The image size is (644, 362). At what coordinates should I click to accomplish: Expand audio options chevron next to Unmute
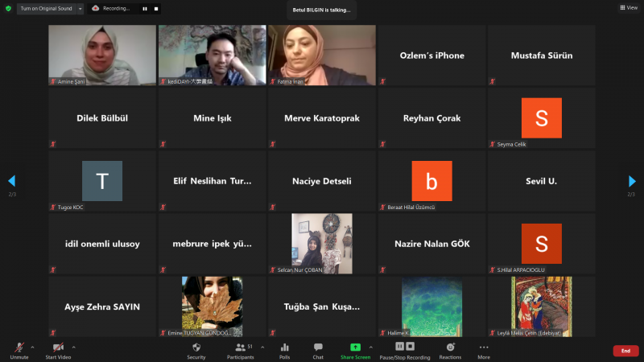click(x=32, y=348)
